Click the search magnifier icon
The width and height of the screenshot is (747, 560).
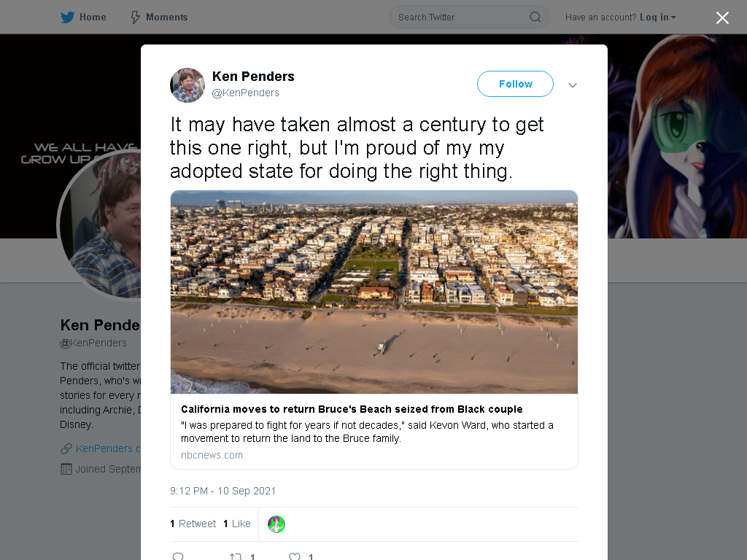535,17
